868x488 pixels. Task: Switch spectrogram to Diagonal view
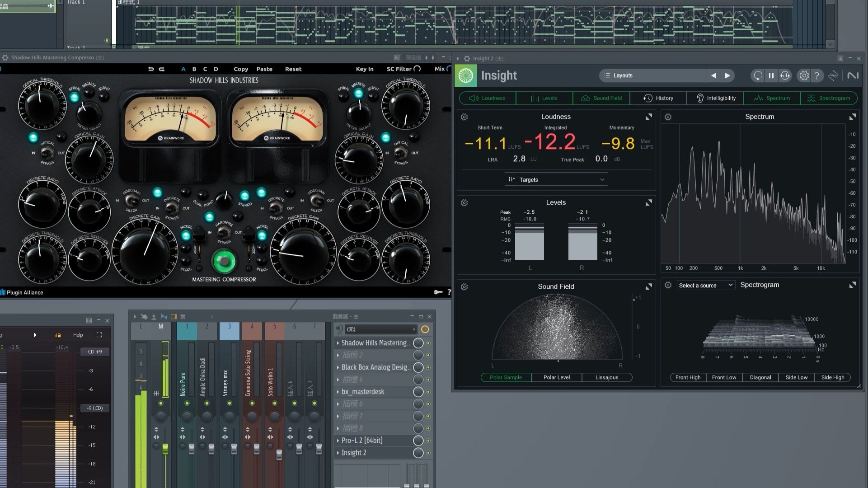[x=760, y=377]
